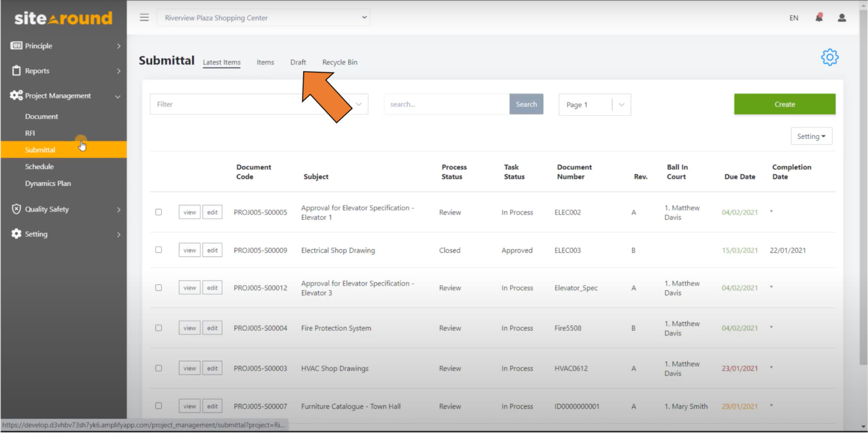The width and height of the screenshot is (868, 433).
Task: Click the Due Date column header
Action: pos(740,177)
